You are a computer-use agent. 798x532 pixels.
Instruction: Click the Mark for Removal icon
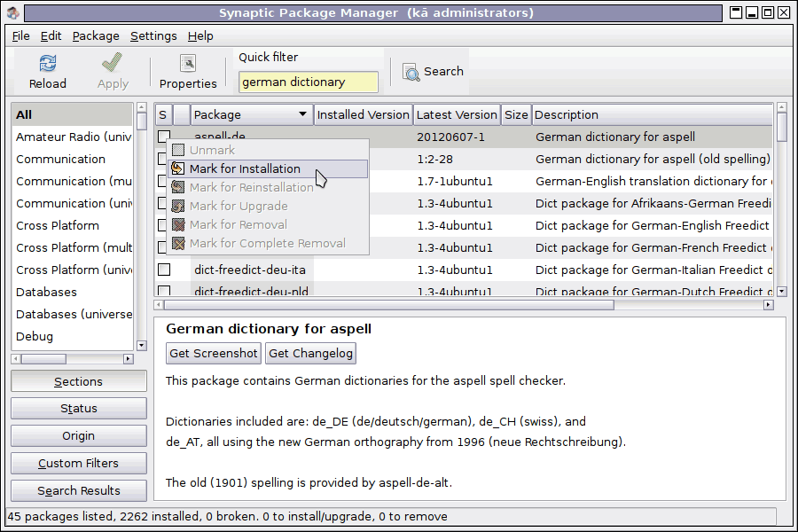[x=177, y=224]
